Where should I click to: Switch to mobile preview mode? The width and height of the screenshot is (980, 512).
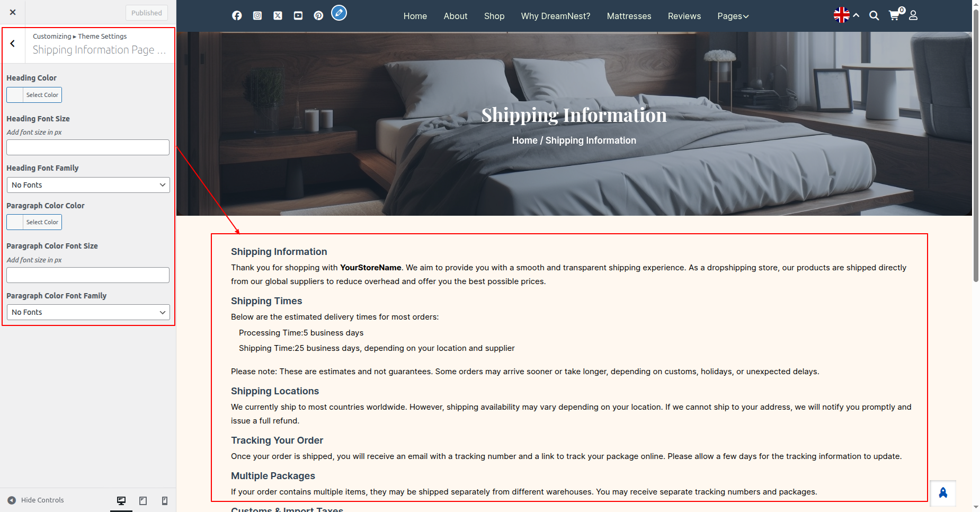click(x=165, y=501)
